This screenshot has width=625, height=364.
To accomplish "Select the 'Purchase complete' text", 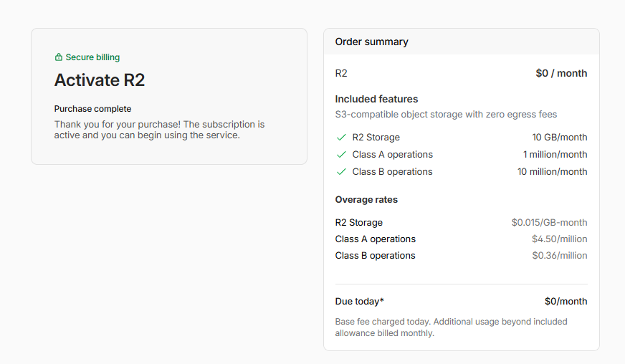I will [92, 109].
